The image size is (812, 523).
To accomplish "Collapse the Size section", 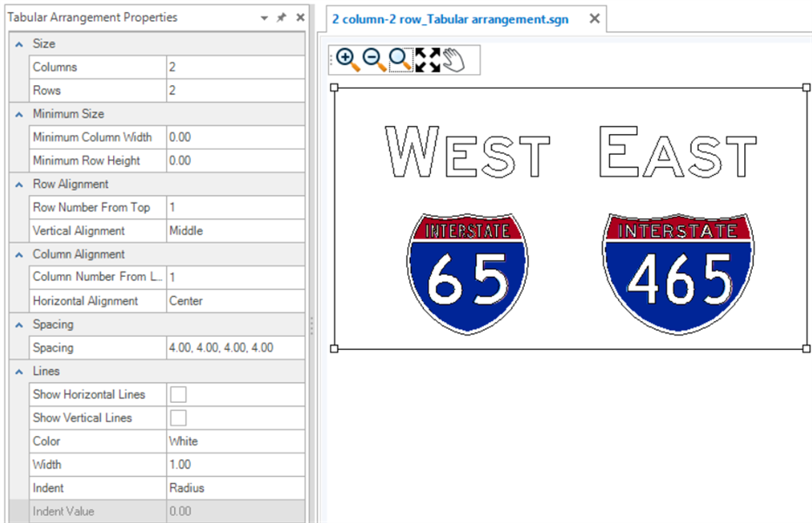I will [19, 44].
